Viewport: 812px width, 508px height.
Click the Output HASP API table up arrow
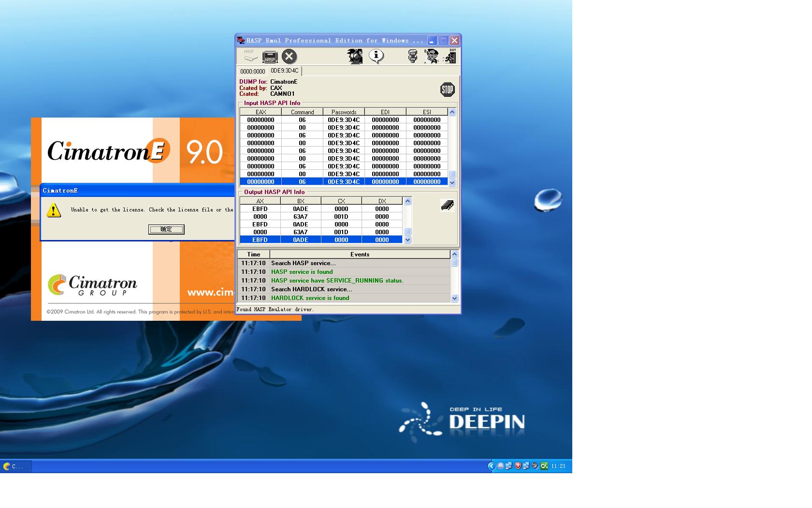(407, 201)
